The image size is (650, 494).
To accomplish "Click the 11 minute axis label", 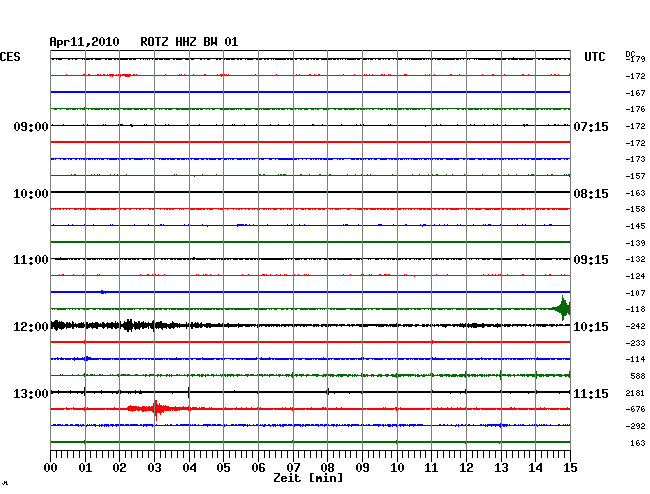I will 431,468.
